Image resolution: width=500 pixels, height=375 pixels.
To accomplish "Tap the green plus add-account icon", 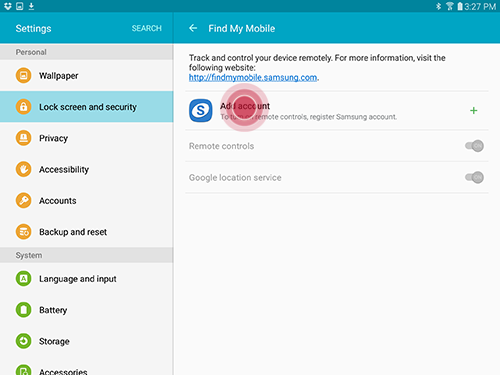I will 473,110.
